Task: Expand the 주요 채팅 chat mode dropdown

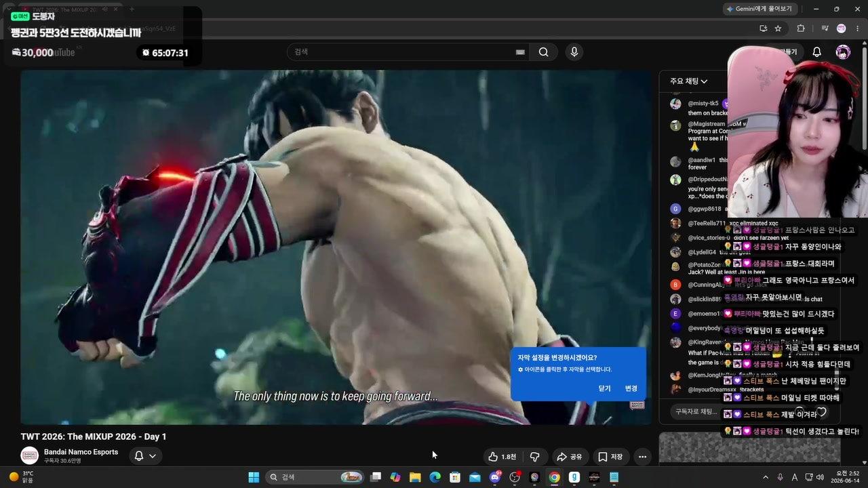Action: pos(688,81)
